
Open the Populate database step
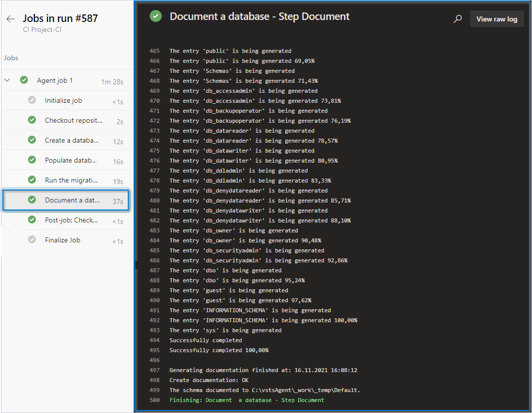(x=67, y=161)
